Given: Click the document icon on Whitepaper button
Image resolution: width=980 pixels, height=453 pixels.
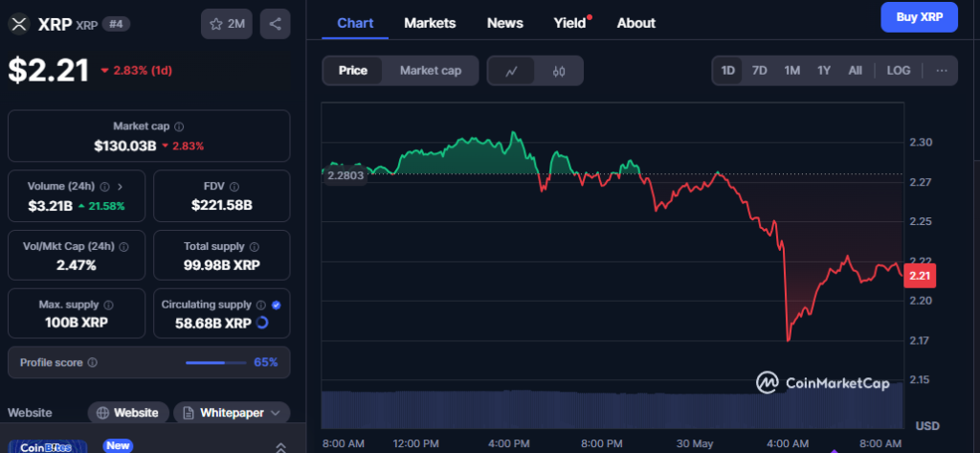Looking at the screenshot, I should 189,413.
